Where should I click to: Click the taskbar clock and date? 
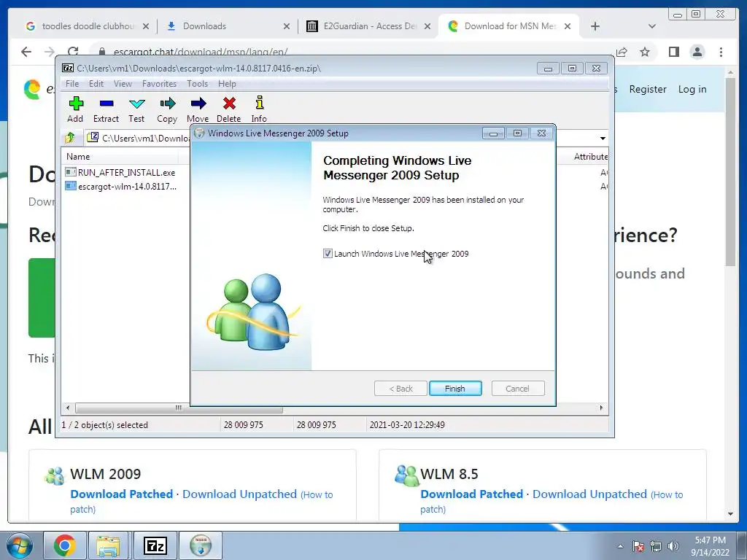coord(710,546)
